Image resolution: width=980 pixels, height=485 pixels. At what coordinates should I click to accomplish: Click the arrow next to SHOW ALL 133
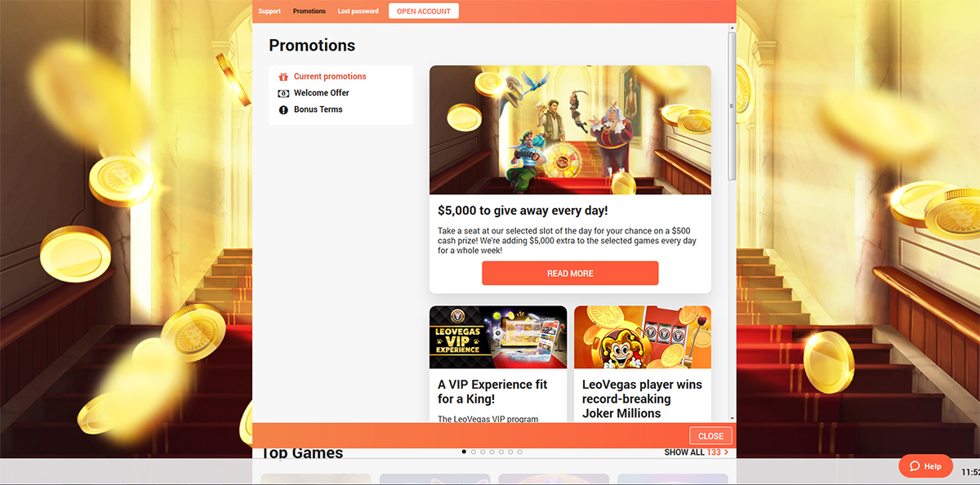tap(726, 452)
